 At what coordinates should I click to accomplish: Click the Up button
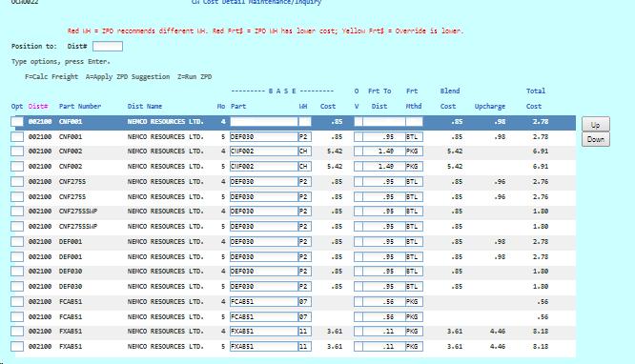coord(595,125)
